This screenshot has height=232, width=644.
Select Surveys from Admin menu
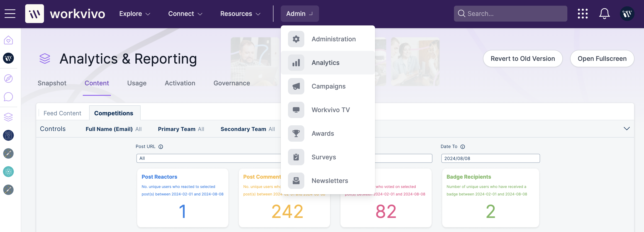pos(328,157)
